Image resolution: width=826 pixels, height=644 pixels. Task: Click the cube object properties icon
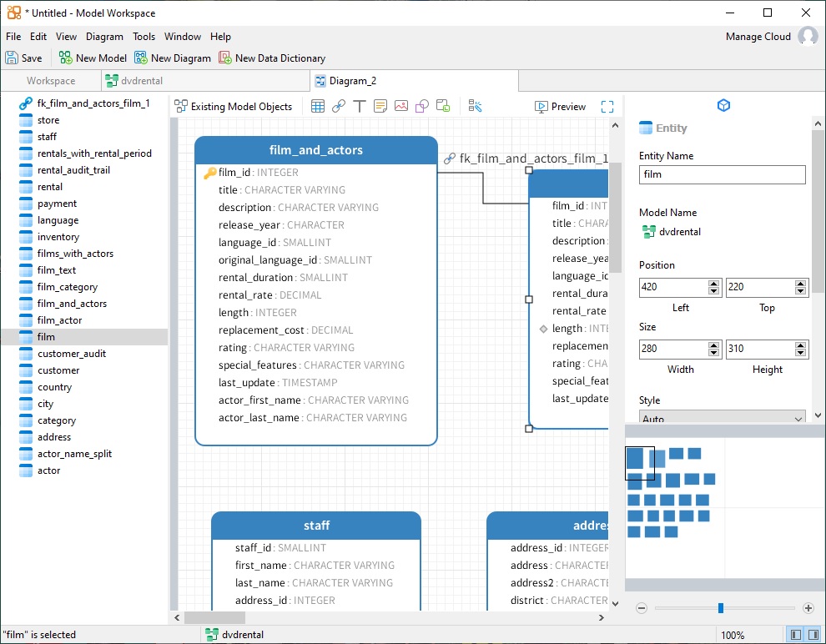724,105
